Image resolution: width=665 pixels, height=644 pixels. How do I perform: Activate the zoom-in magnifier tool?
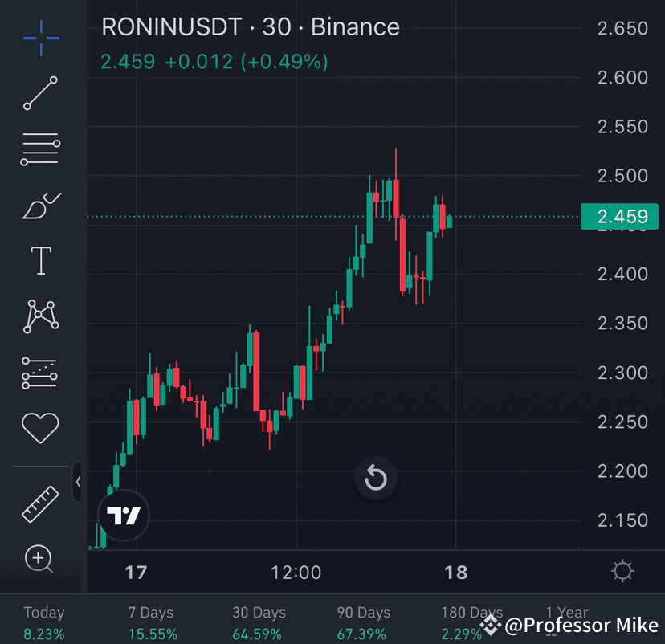[x=40, y=559]
